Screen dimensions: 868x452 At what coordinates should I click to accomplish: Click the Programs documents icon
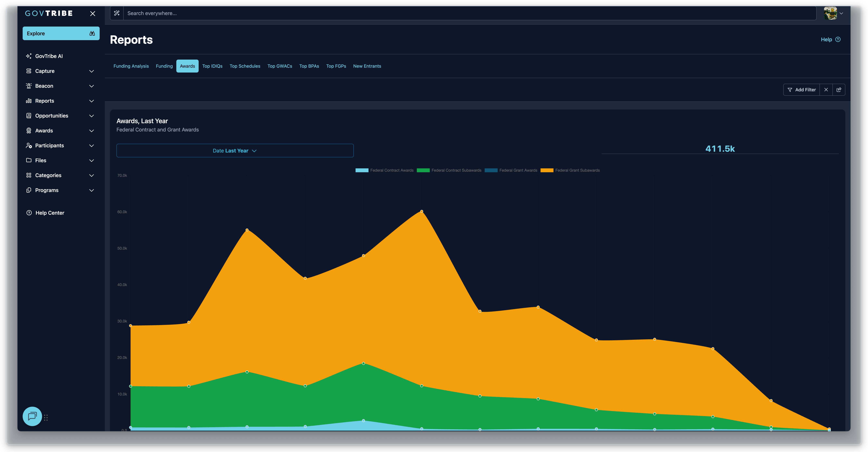(29, 190)
